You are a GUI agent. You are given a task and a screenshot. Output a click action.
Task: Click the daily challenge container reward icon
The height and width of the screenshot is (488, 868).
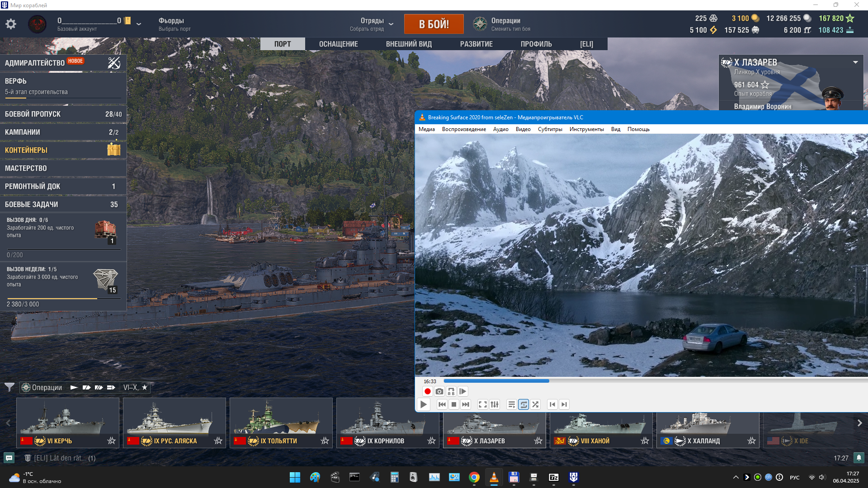click(x=106, y=231)
